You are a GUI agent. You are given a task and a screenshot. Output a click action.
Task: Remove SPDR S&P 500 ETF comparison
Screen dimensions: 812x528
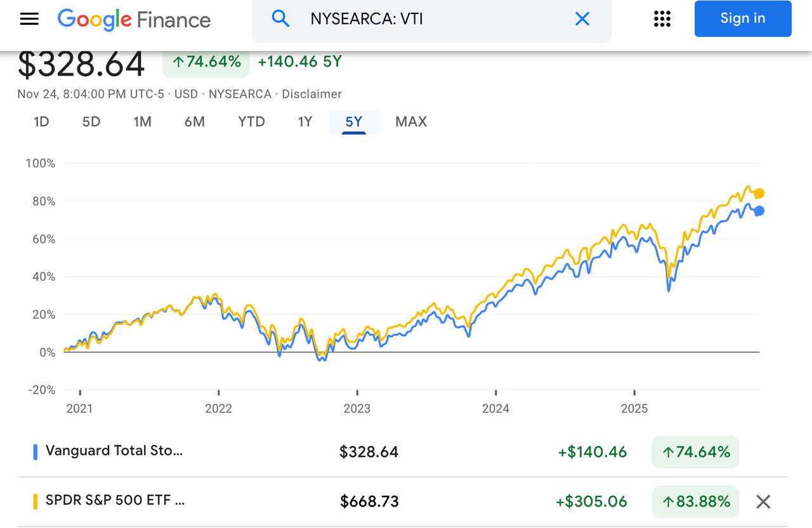tap(763, 502)
